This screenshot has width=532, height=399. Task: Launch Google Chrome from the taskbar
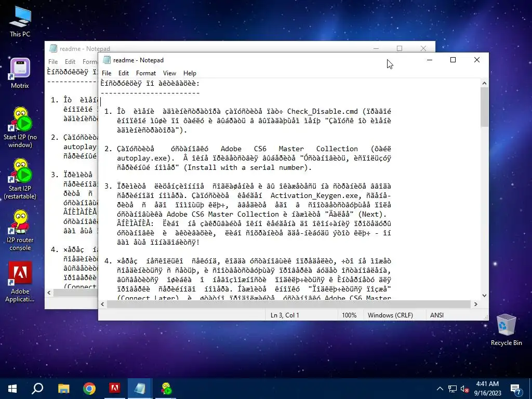point(89,389)
